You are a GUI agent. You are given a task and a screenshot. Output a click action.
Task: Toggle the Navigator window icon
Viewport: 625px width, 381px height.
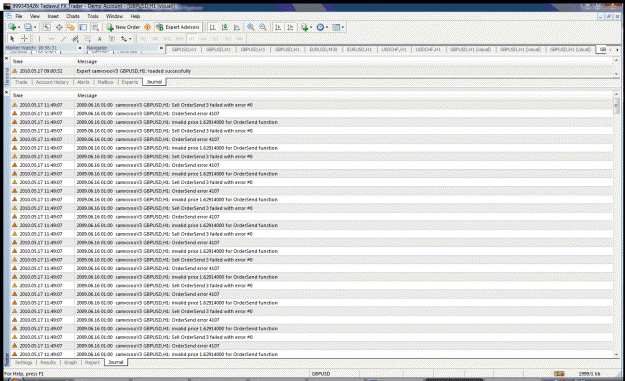[71, 27]
